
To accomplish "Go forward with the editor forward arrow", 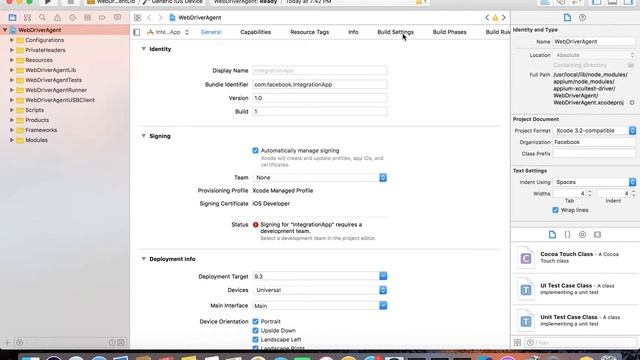I will (160, 18).
